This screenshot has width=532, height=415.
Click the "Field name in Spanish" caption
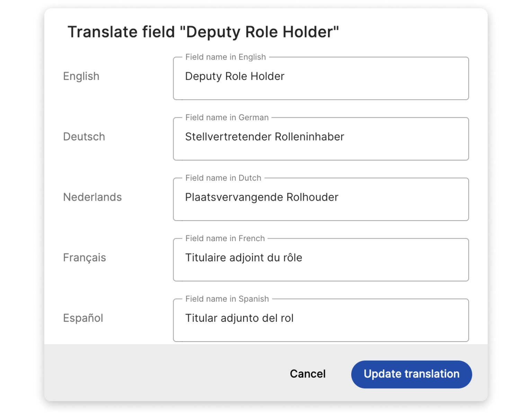[227, 299]
